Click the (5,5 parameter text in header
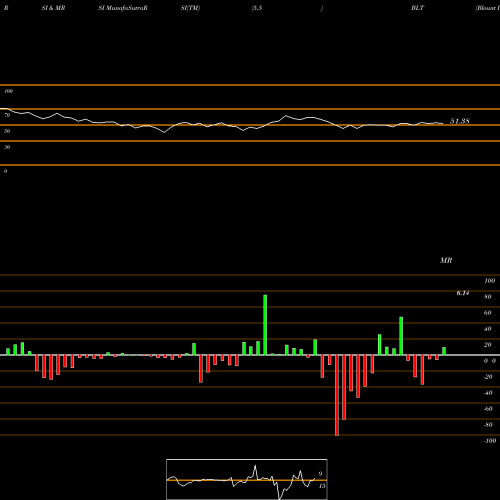This screenshot has width=500, height=500. point(257,8)
